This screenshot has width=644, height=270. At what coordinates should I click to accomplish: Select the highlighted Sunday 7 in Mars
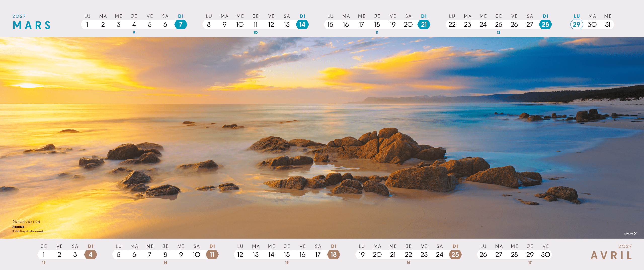click(181, 24)
